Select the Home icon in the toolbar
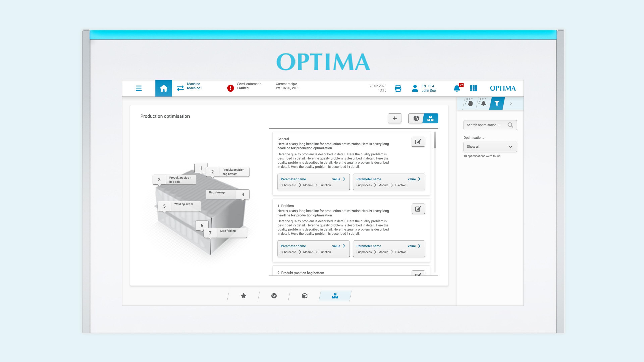This screenshot has width=644, height=362. [x=163, y=88]
